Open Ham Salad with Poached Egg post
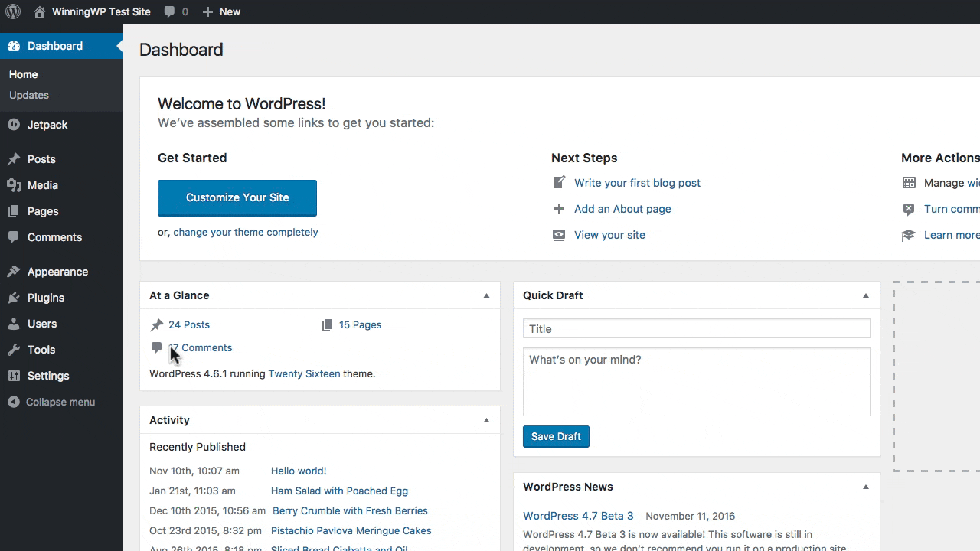 (339, 491)
